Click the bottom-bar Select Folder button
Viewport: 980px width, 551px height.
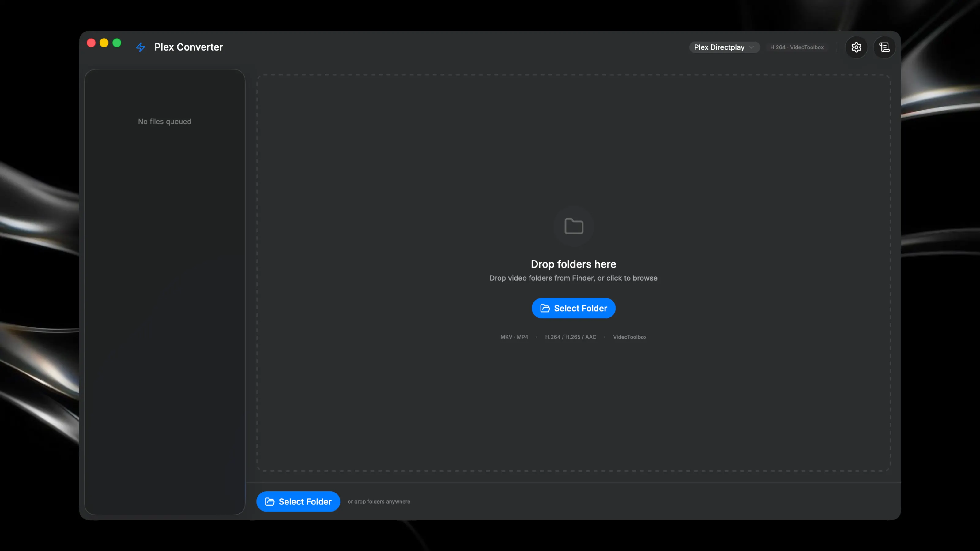coord(298,501)
